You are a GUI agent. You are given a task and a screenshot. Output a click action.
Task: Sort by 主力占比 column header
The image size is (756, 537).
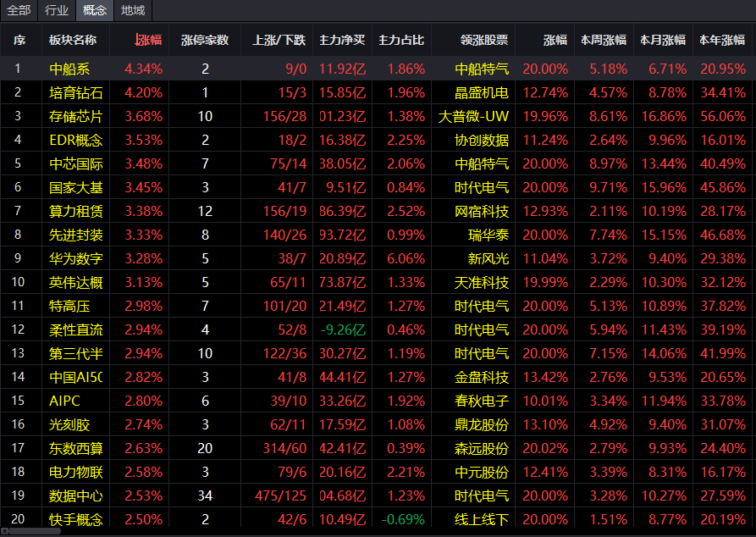(401, 40)
